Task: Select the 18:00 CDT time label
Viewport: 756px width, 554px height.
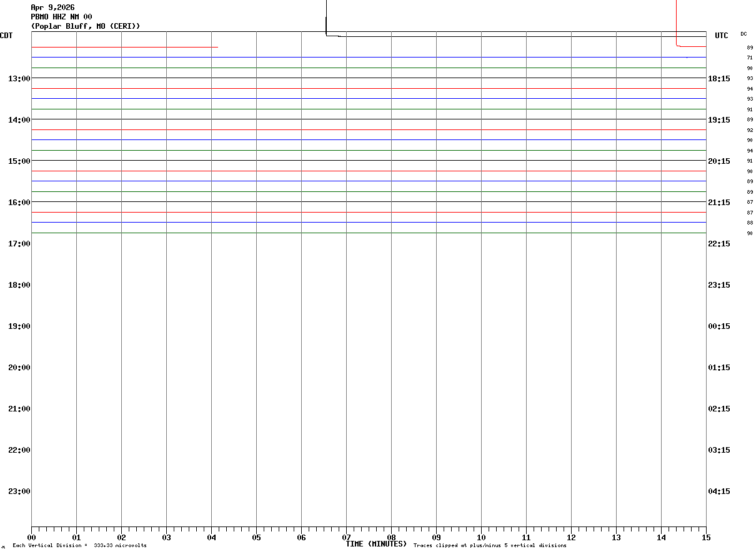Action: [x=19, y=285]
